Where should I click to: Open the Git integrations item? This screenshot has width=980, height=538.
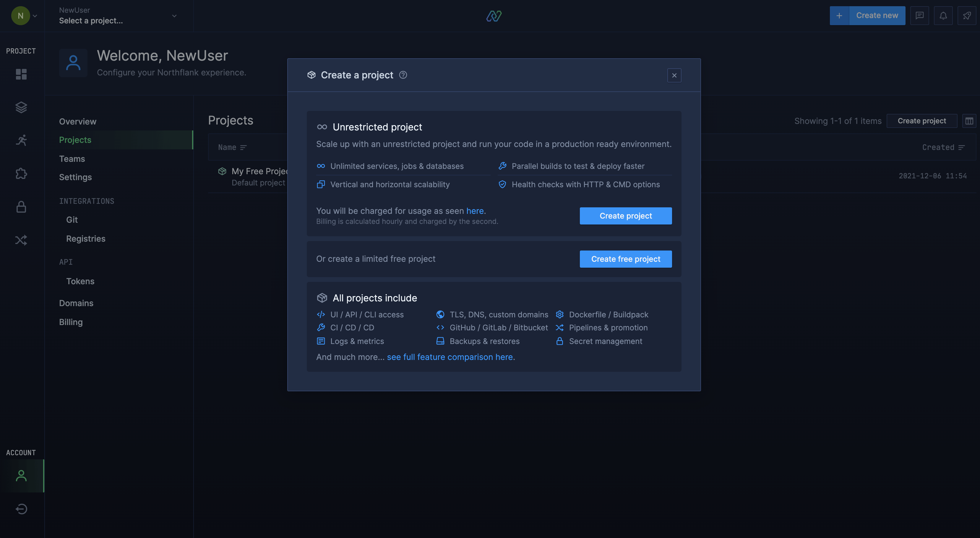[x=72, y=220]
